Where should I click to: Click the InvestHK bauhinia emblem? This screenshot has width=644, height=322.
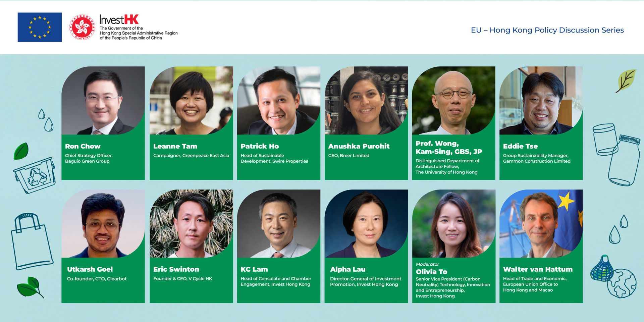point(82,27)
